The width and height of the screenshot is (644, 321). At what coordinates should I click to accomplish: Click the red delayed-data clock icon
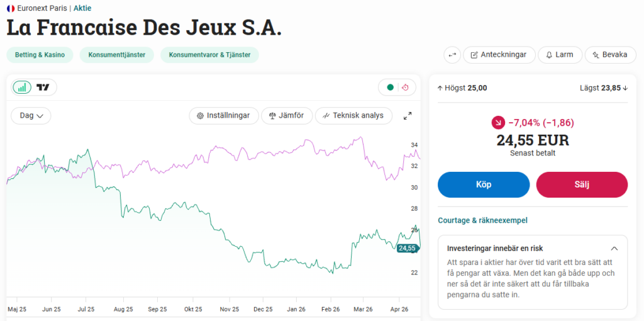pyautogui.click(x=406, y=87)
